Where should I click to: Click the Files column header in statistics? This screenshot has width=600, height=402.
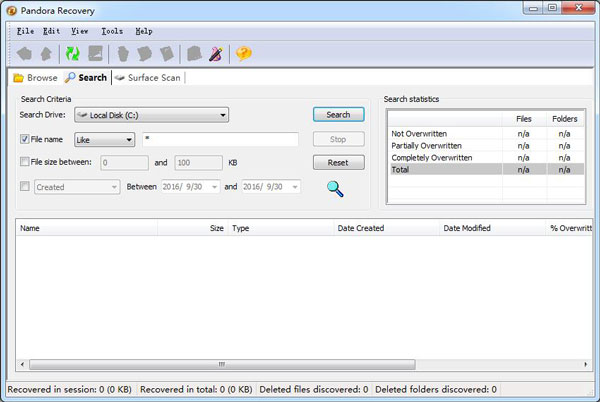tap(524, 119)
